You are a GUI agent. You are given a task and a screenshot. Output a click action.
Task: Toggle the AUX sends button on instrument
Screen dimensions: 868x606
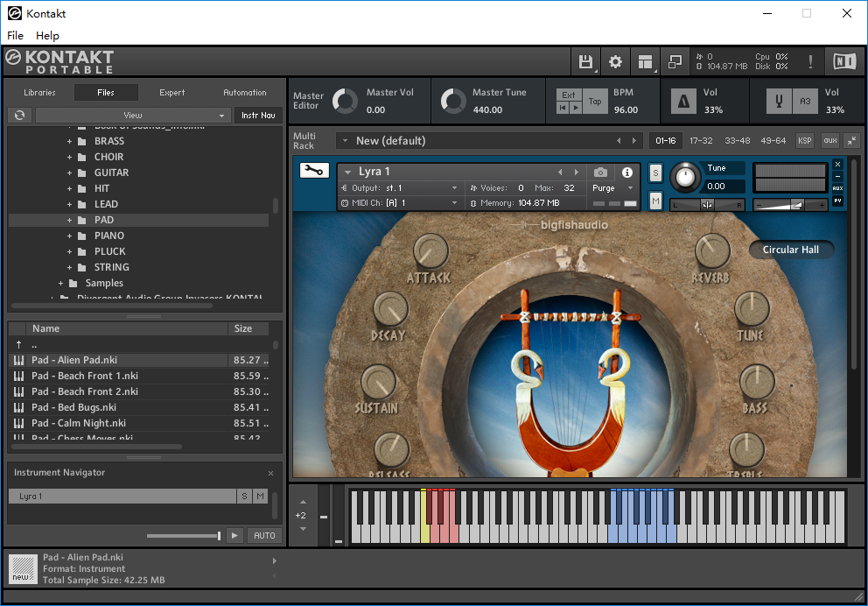click(838, 188)
